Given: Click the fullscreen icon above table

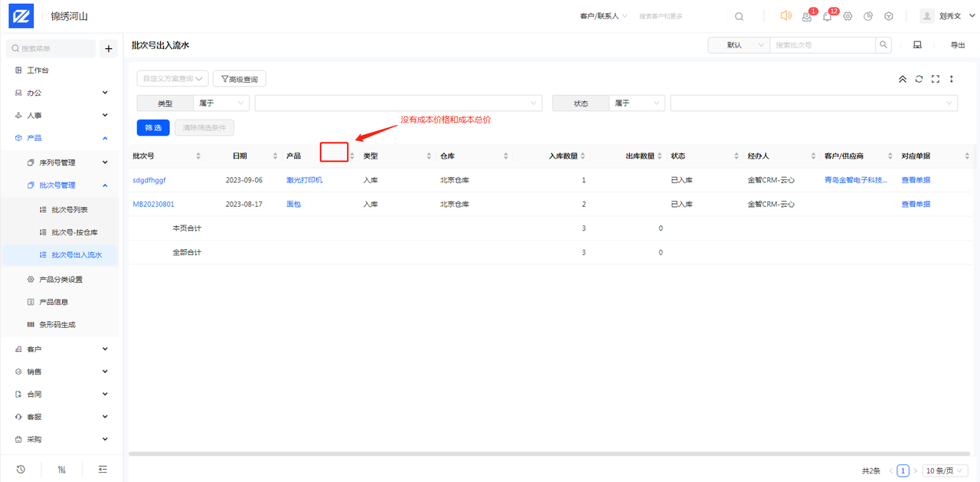Looking at the screenshot, I should pyautogui.click(x=936, y=79).
